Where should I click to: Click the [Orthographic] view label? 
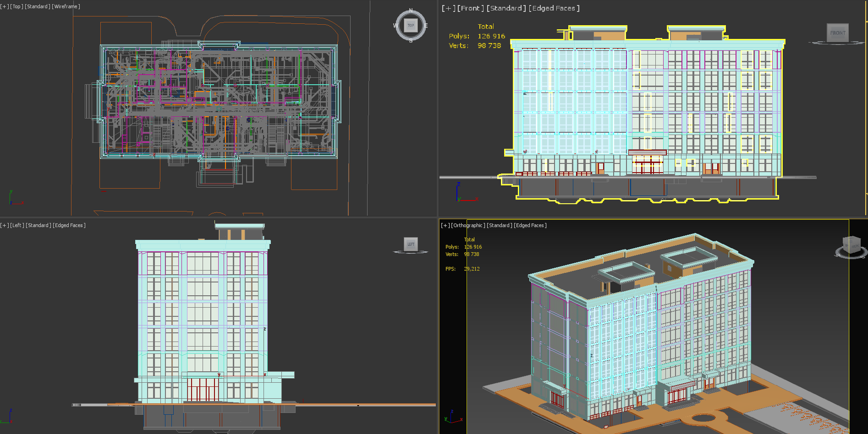tap(468, 225)
